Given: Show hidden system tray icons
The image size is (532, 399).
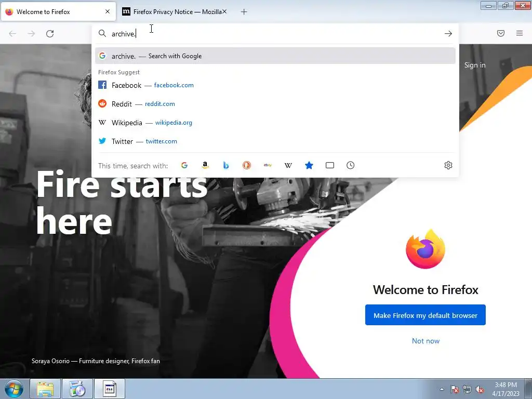Looking at the screenshot, I should [x=442, y=389].
